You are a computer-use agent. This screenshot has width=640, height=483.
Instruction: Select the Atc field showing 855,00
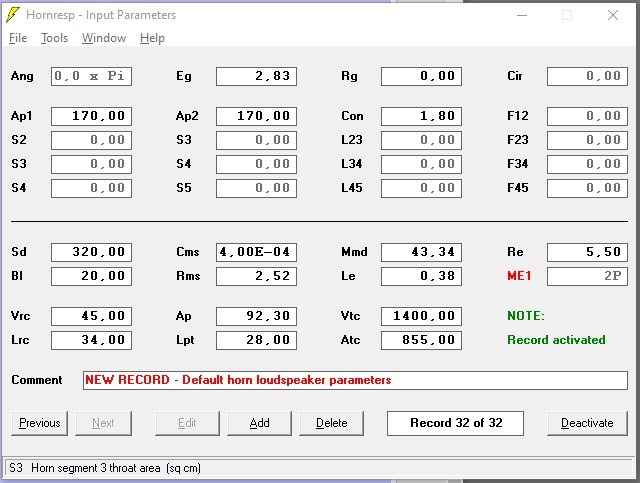421,341
